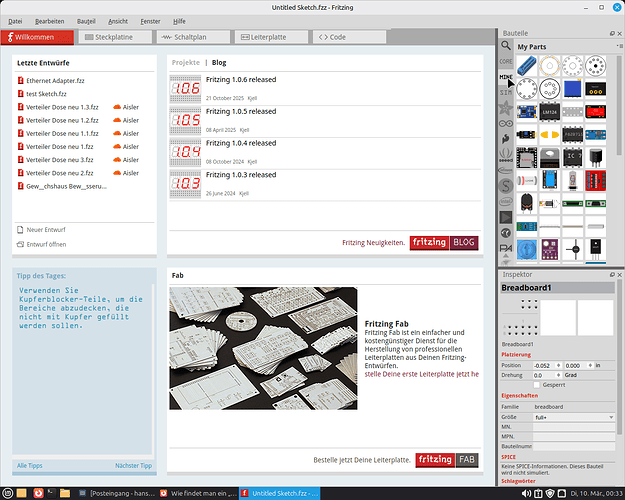The image size is (625, 500).
Task: Open the Ansicht menu
Action: pyautogui.click(x=118, y=21)
